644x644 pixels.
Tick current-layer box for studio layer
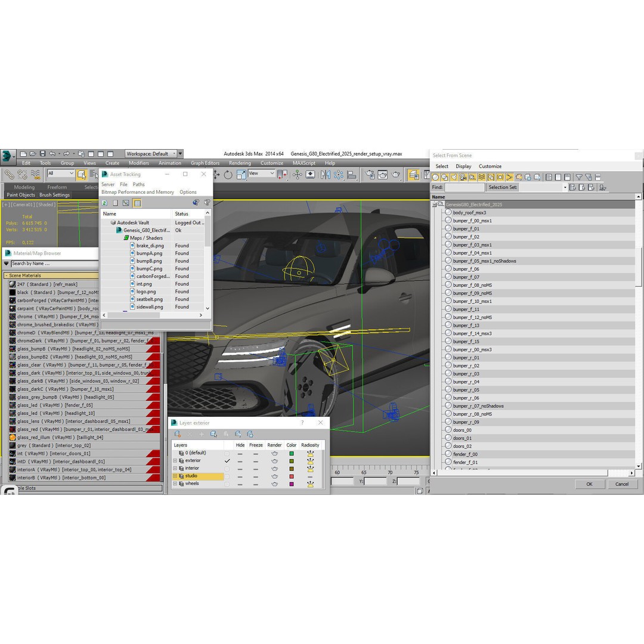(227, 476)
